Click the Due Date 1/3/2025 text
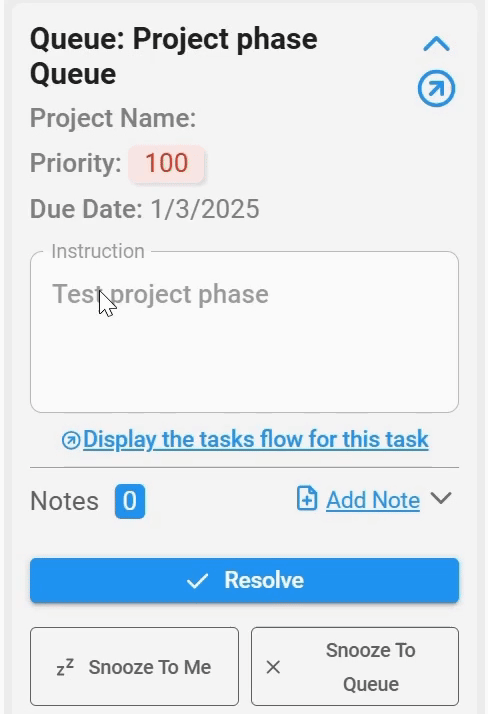Image resolution: width=488 pixels, height=714 pixels. 145,209
